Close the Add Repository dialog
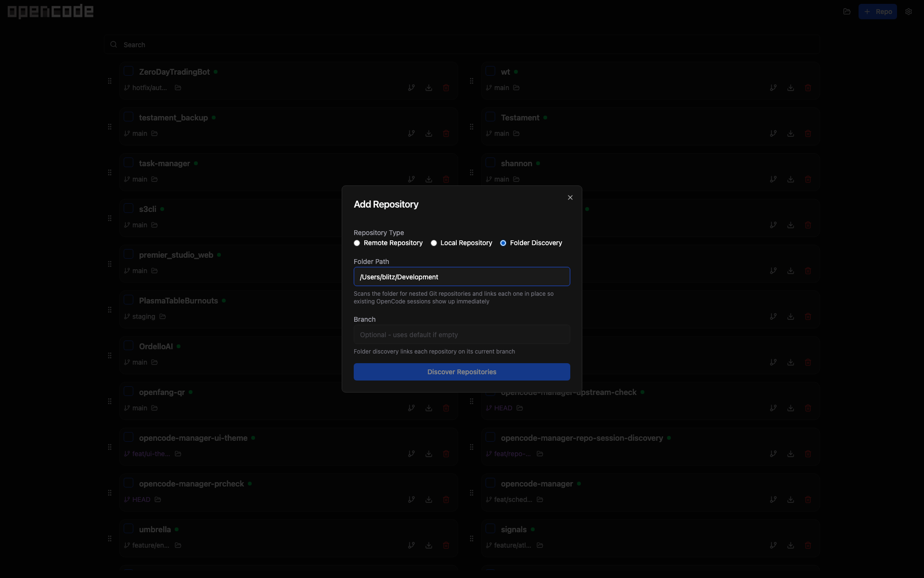924x578 pixels. click(570, 197)
